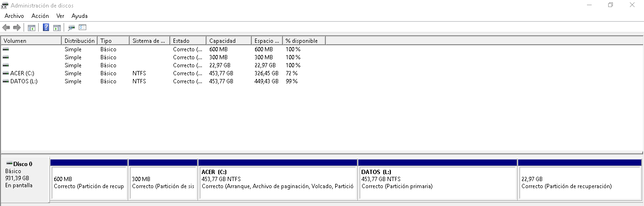This screenshot has height=206, width=644.
Task: Select the drive icon in the 22,97 GB volume row
Action: tap(6, 65)
